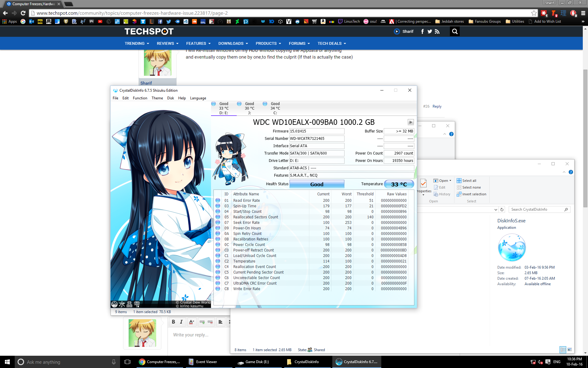Click the browser vertical scrollbar thumb
The image size is (588, 368).
[x=585, y=138]
